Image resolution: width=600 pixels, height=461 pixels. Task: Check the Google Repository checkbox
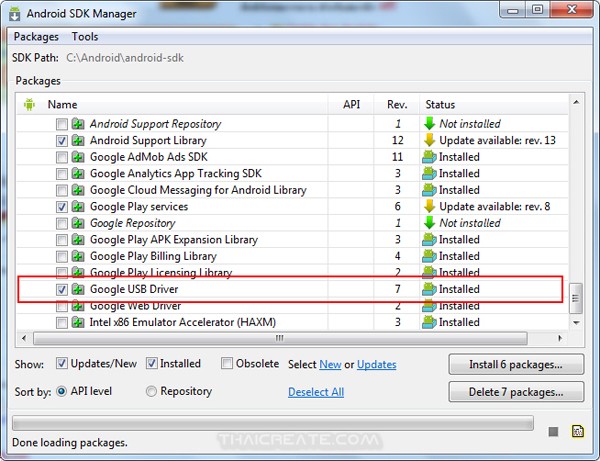click(x=62, y=223)
